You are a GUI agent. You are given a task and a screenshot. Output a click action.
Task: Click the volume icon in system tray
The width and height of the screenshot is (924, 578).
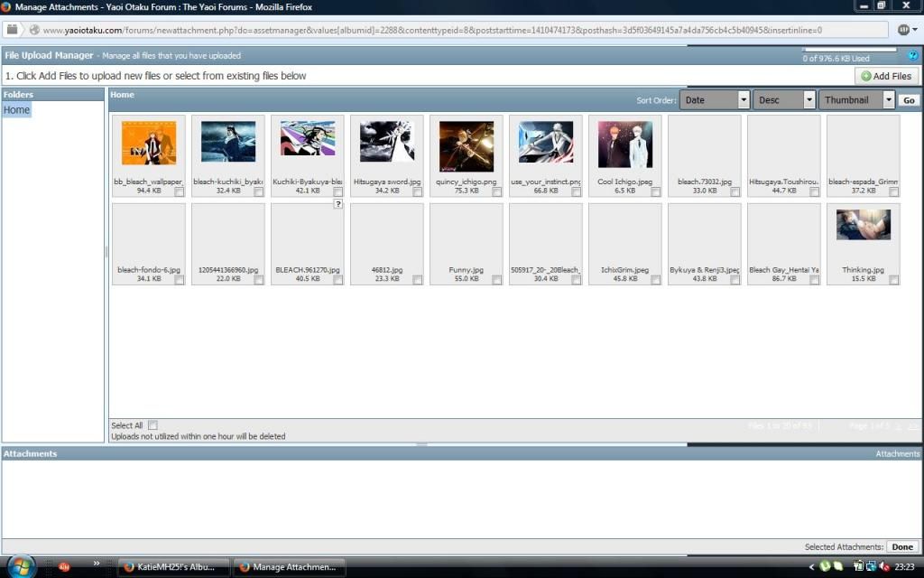pos(884,566)
